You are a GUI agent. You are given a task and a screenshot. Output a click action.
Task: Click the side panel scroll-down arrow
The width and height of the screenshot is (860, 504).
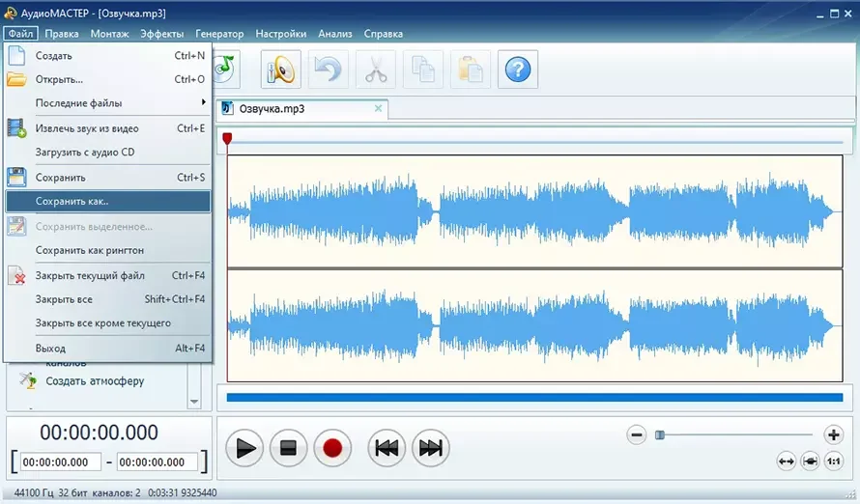[194, 402]
